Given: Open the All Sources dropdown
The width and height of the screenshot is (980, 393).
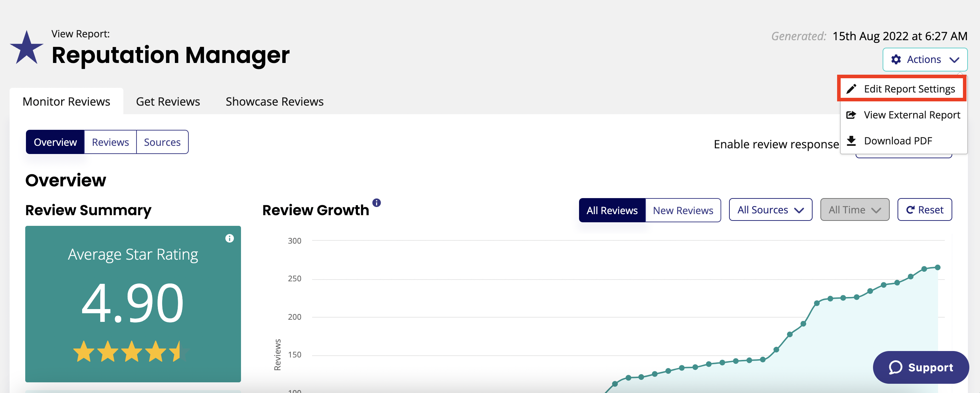Looking at the screenshot, I should (770, 209).
